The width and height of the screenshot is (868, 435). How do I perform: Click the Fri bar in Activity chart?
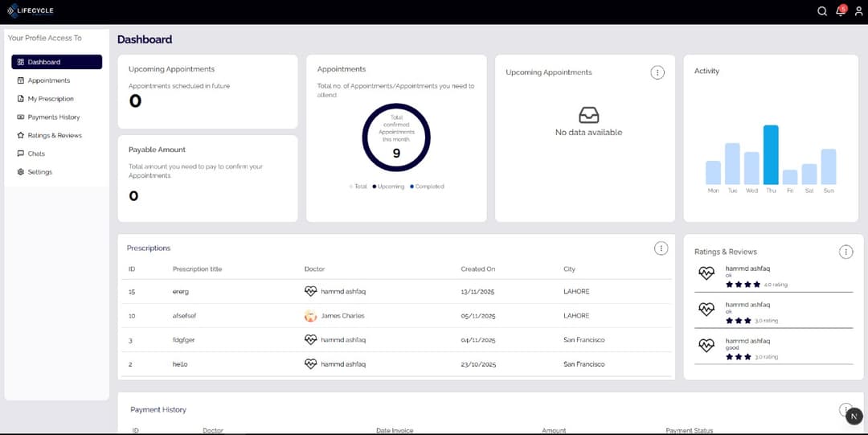click(790, 178)
